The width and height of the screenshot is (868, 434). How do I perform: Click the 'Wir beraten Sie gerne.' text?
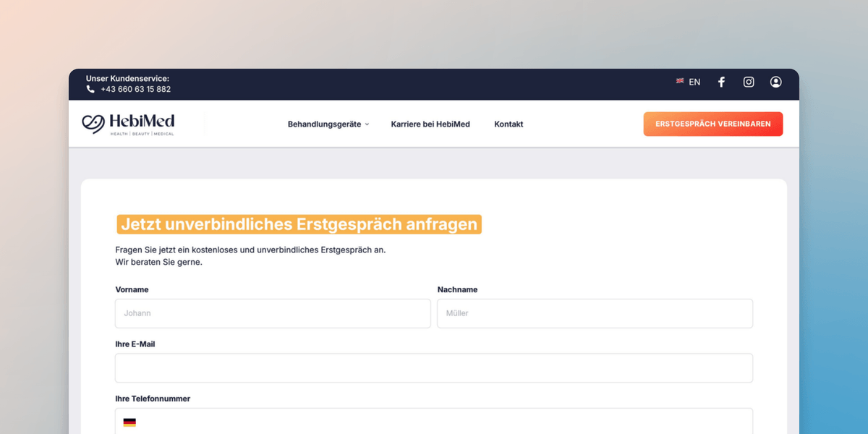pyautogui.click(x=159, y=262)
